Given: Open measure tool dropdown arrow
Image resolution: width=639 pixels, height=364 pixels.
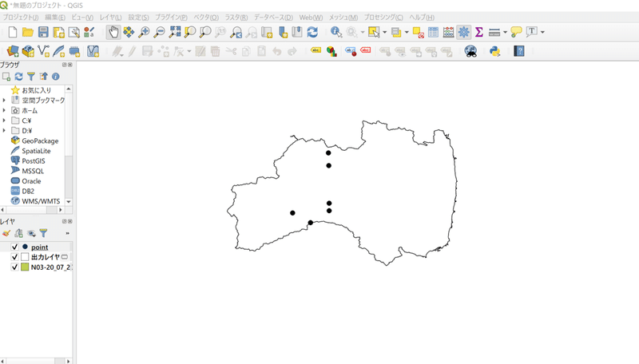Looking at the screenshot, I should 505,32.
